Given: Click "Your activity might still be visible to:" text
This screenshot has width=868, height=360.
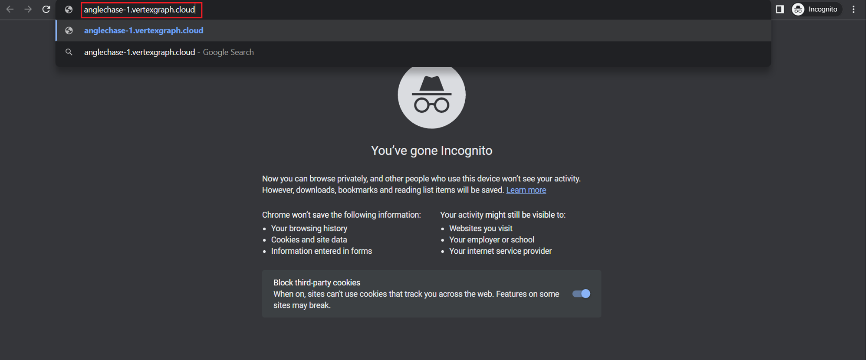Looking at the screenshot, I should [x=503, y=215].
